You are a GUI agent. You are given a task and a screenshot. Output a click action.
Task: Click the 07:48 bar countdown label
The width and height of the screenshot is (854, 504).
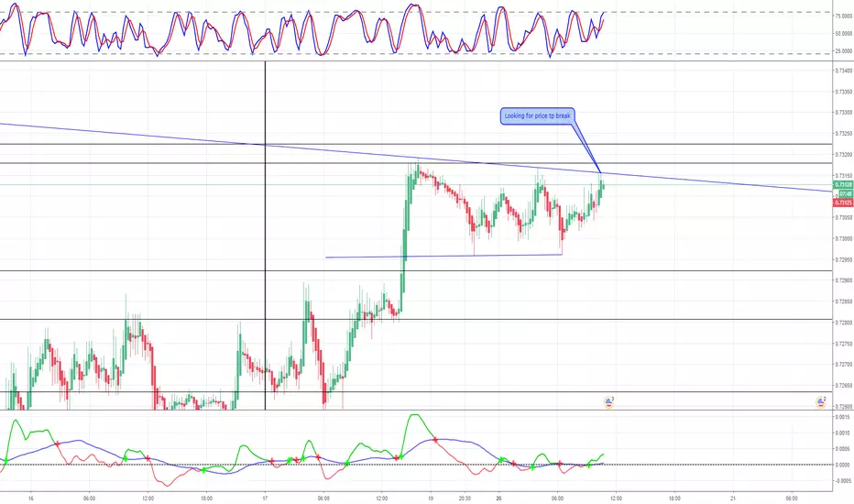pyautogui.click(x=845, y=194)
